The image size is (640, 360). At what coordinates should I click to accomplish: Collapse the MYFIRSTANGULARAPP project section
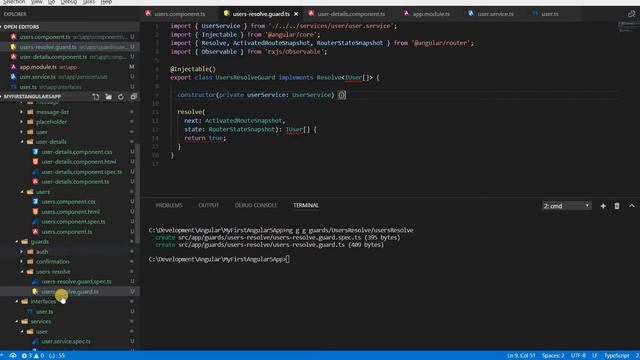click(x=32, y=97)
